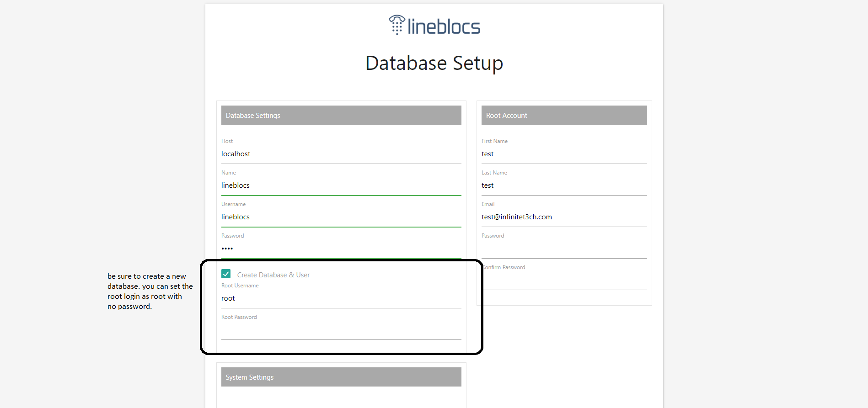This screenshot has width=868, height=408.
Task: Click the First Name field
Action: tap(564, 154)
